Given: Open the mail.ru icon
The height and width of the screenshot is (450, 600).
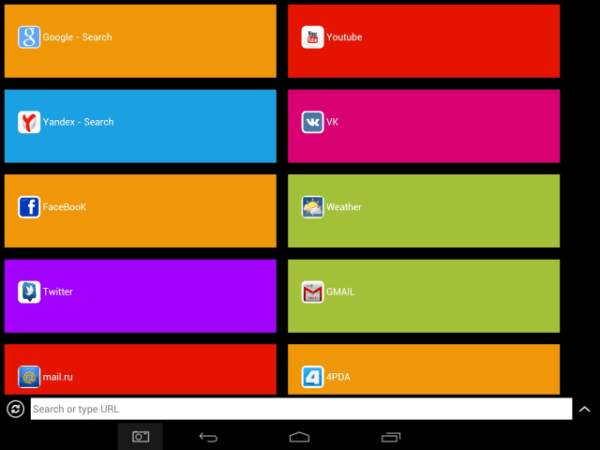Looking at the screenshot, I should click(x=29, y=377).
